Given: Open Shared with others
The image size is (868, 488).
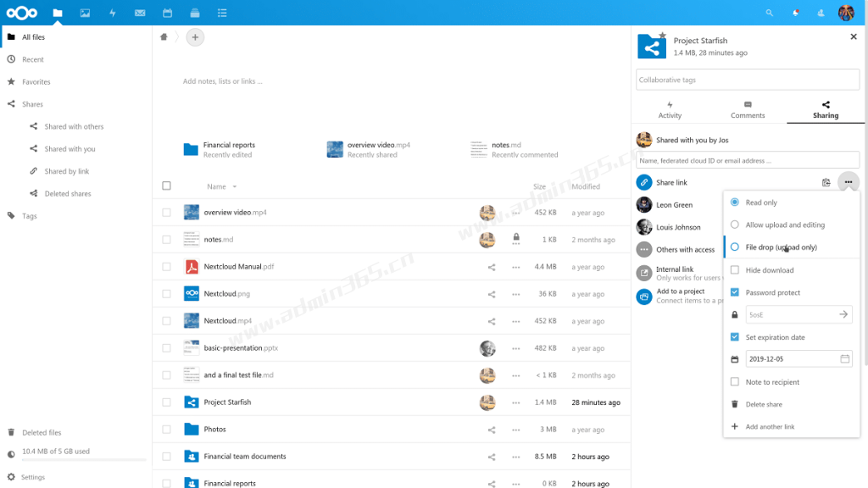Looking at the screenshot, I should coord(76,127).
